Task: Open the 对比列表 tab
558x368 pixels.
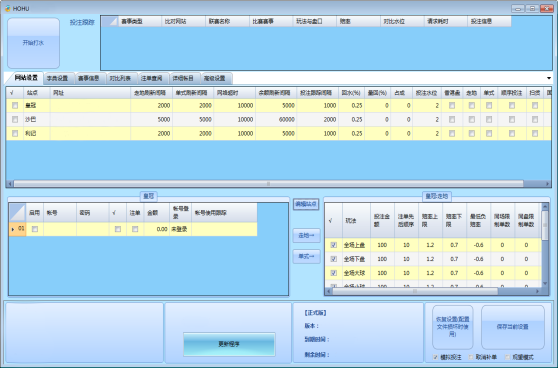Action: click(x=120, y=78)
